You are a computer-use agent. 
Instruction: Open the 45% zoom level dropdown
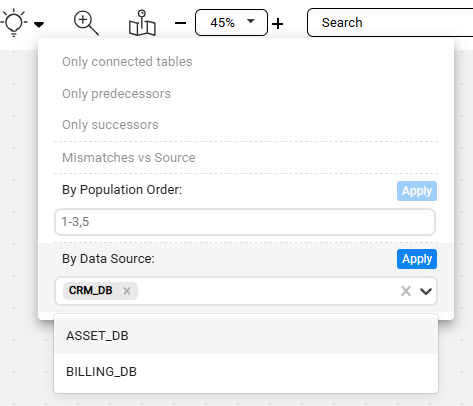click(231, 23)
